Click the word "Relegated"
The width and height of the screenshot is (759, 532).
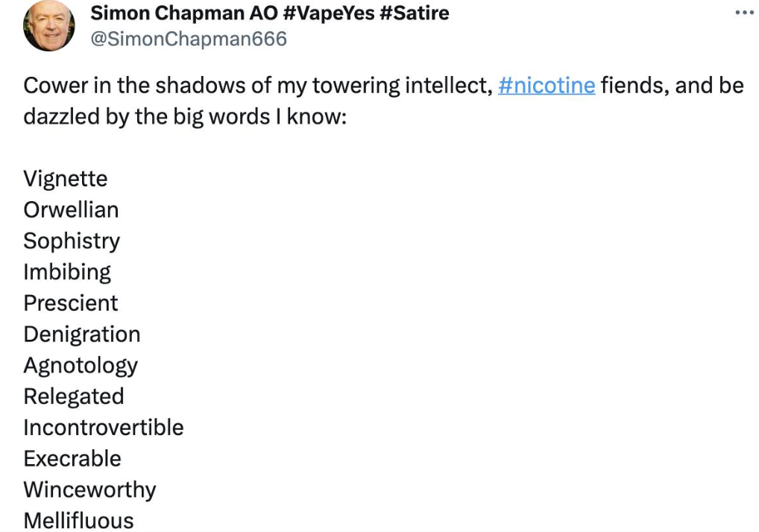74,396
